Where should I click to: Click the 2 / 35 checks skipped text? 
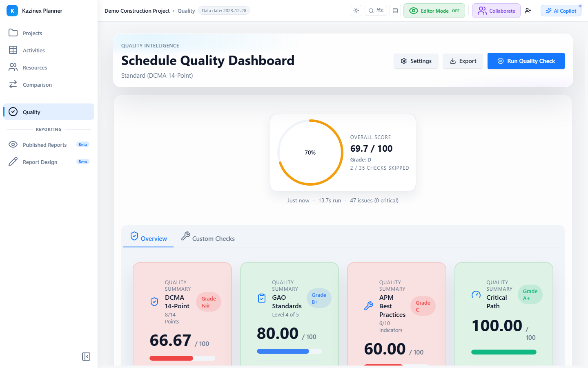coord(379,168)
